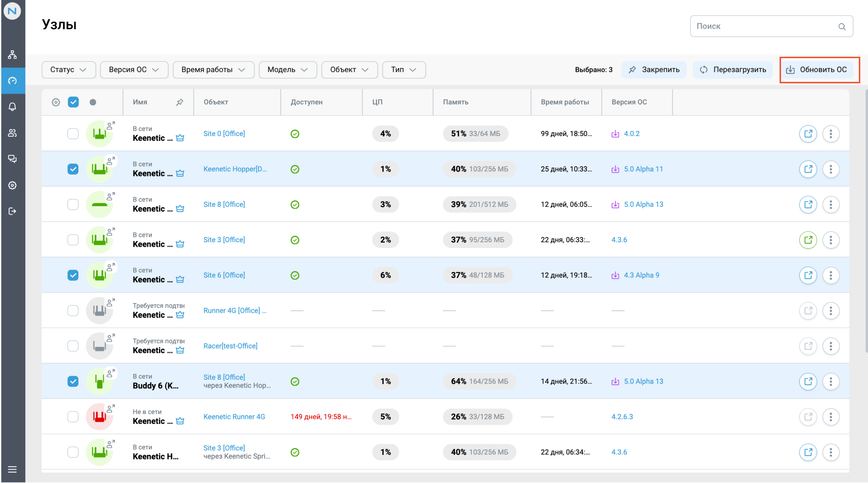Open the table columns settings gear icon
The image size is (868, 483).
pyautogui.click(x=56, y=102)
